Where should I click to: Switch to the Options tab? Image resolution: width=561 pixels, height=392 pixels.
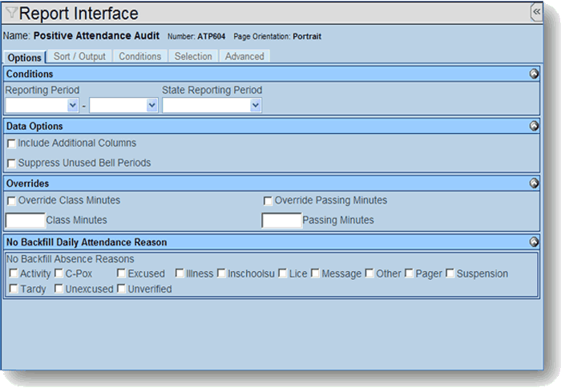(24, 57)
